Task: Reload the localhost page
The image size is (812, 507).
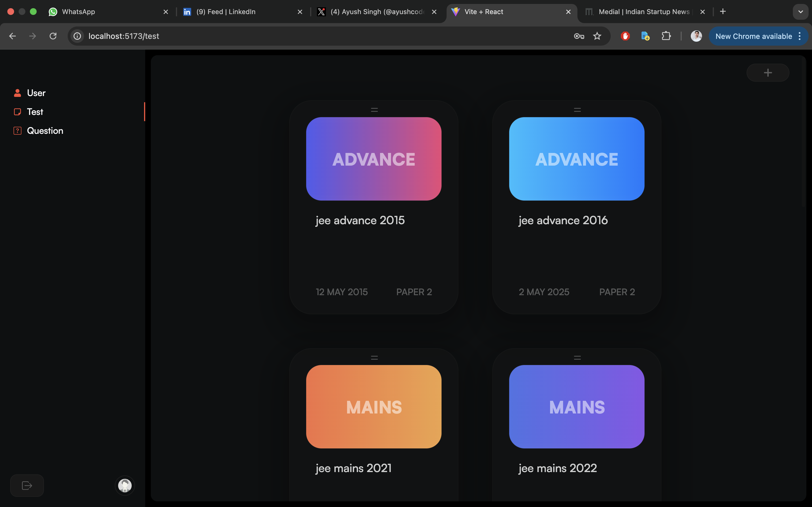Action: click(53, 36)
